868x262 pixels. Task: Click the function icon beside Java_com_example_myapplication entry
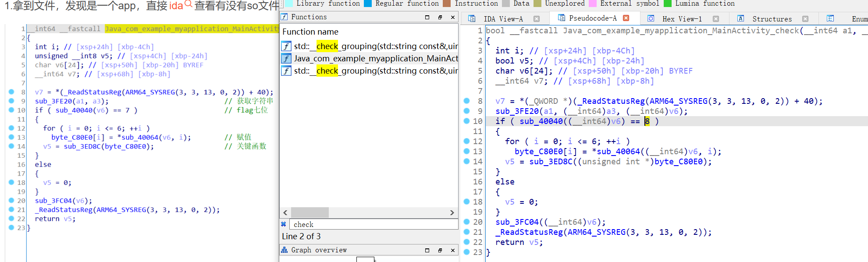(x=286, y=58)
